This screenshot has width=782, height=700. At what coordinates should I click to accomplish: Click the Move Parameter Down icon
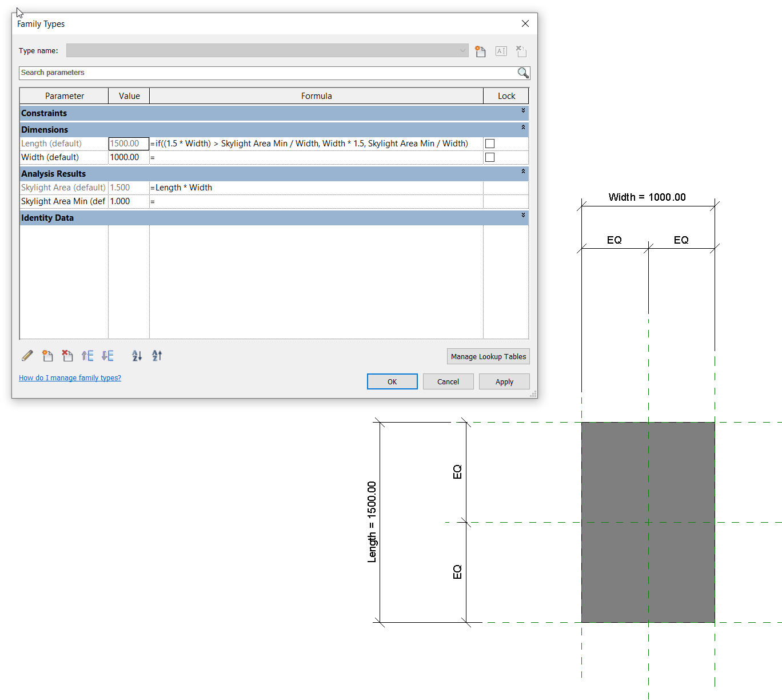point(107,356)
